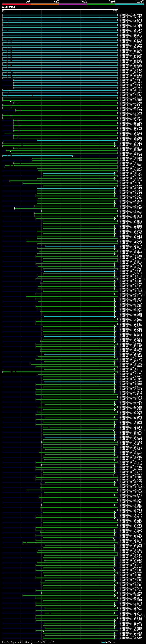Screen dimensions: 146x644
Task: Select the UniRef100_P46485 label
Action: pos(131,72)
